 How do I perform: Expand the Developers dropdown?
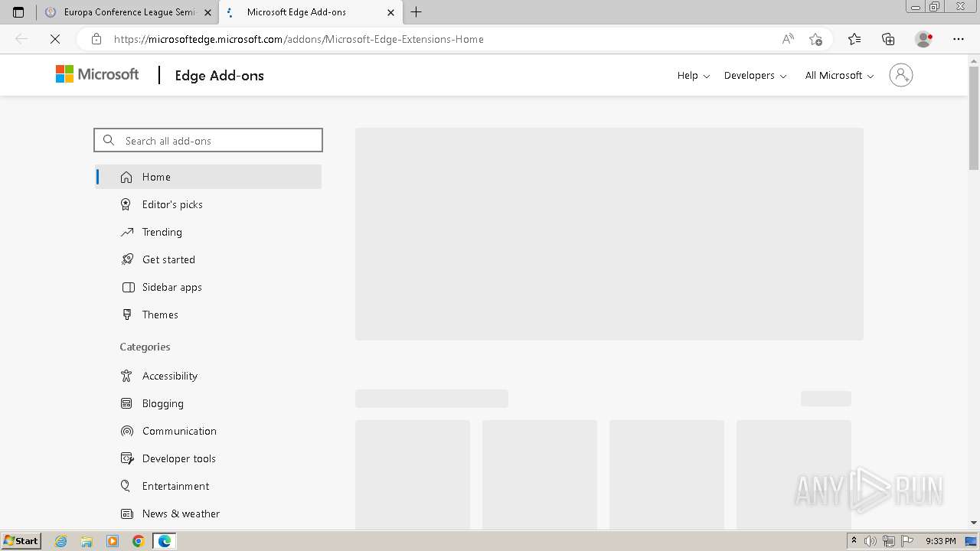coord(755,75)
